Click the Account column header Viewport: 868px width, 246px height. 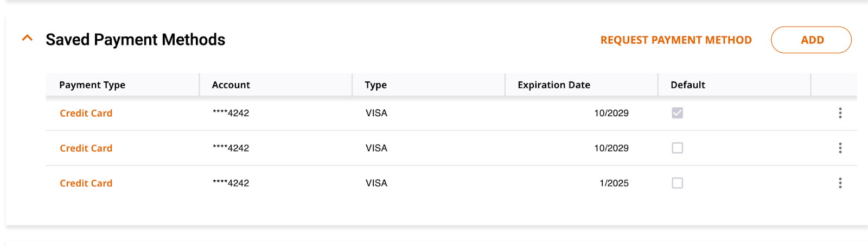231,85
